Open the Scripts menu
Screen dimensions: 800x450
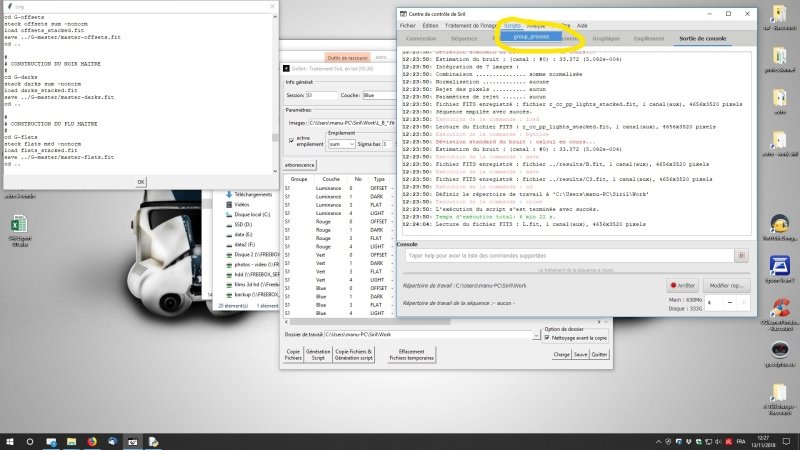click(512, 26)
